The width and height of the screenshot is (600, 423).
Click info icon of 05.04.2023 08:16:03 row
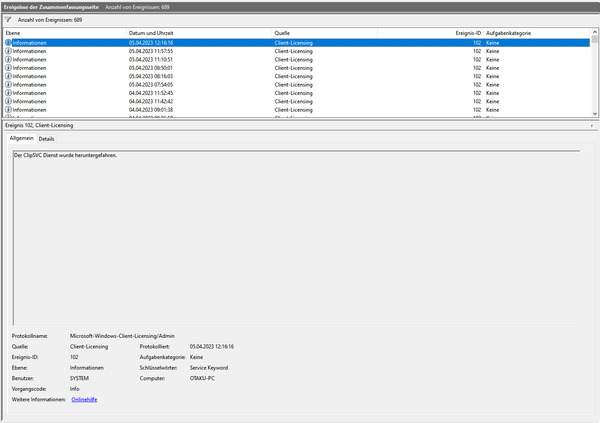click(x=8, y=77)
